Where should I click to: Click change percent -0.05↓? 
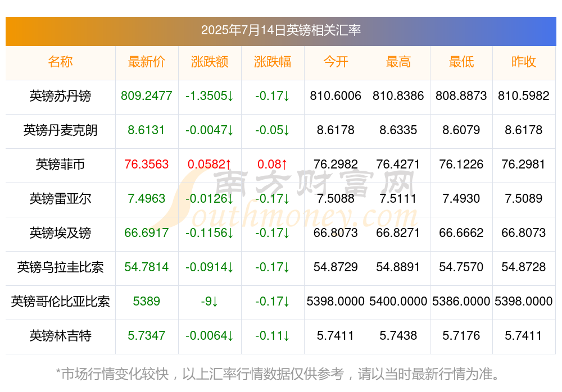pos(273,130)
